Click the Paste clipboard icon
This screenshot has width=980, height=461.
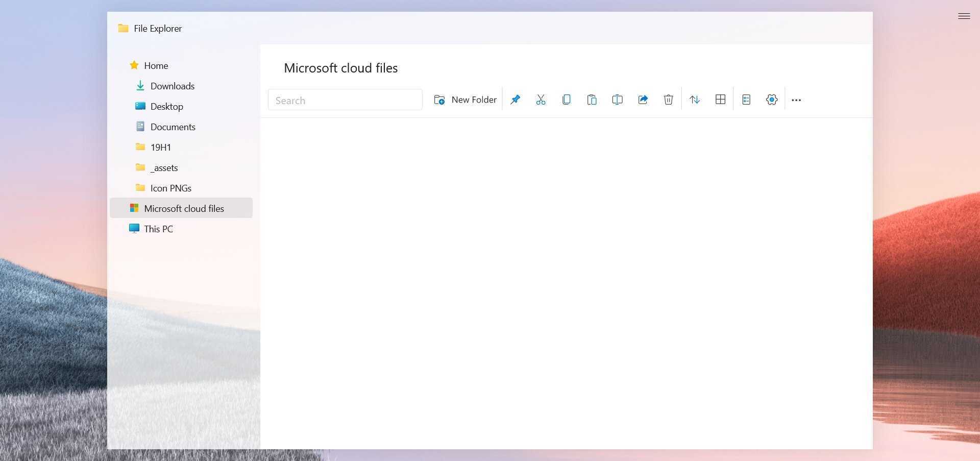592,100
